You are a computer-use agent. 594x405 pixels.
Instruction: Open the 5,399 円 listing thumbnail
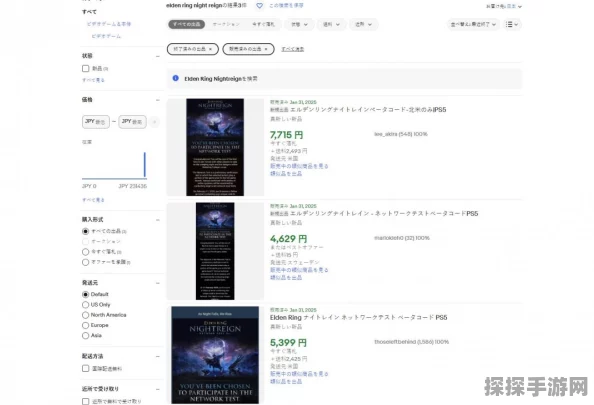(215, 355)
